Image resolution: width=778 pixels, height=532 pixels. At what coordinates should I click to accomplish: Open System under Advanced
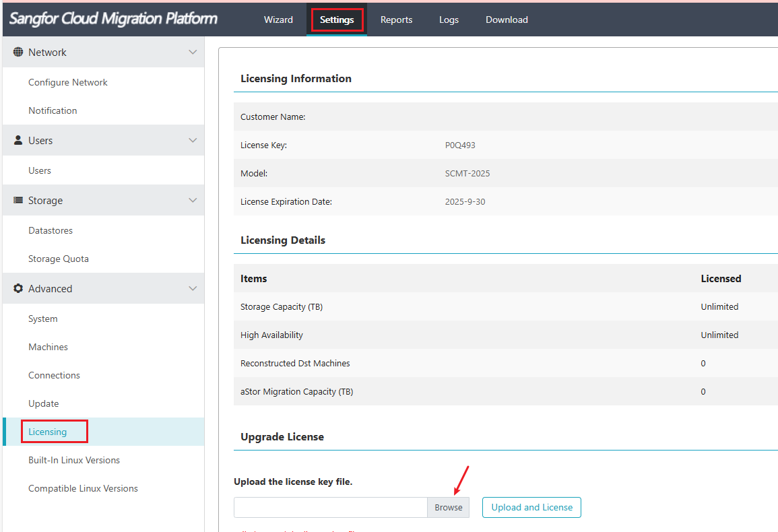[42, 319]
